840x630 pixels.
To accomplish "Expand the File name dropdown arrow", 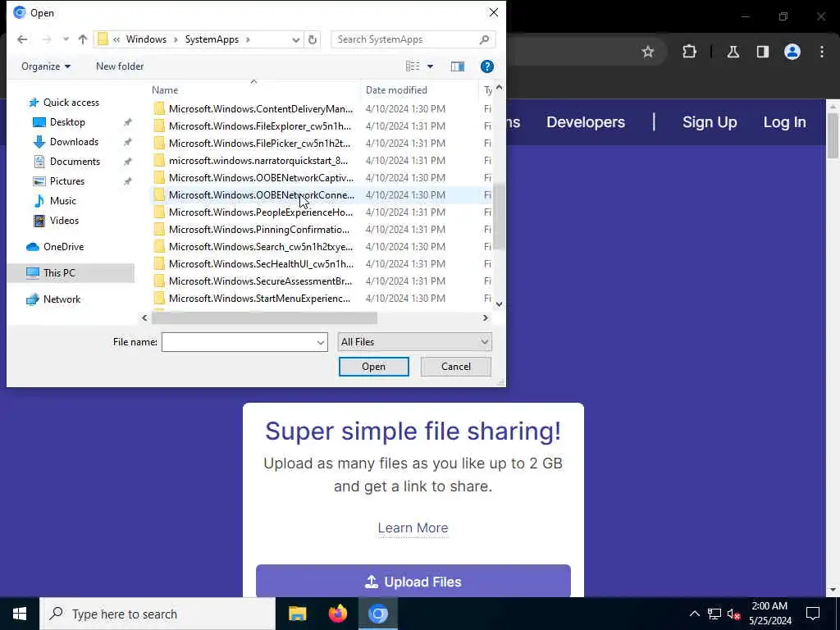I will (x=321, y=342).
